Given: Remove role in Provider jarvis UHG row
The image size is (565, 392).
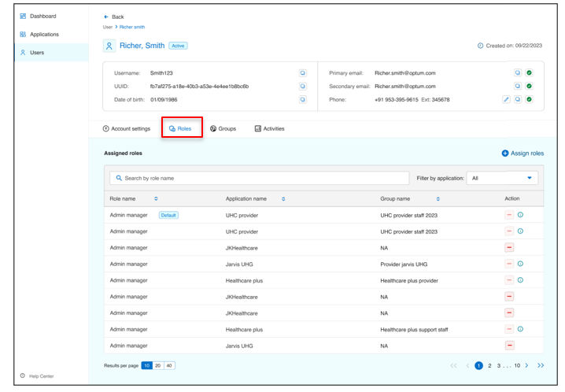Looking at the screenshot, I should (x=509, y=264).
